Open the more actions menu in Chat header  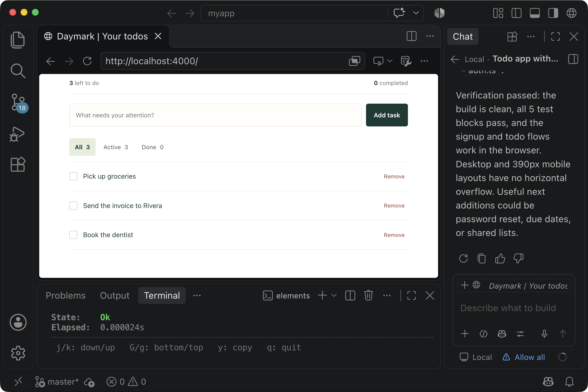tap(530, 37)
